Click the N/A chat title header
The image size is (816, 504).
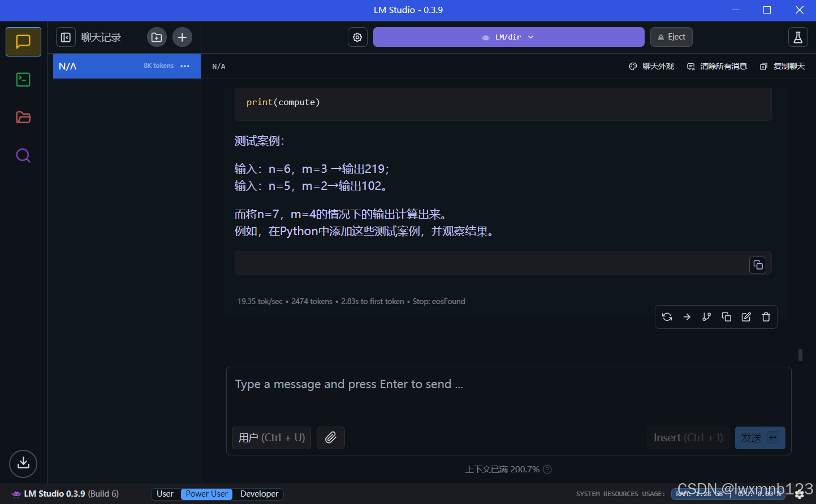[x=219, y=67]
